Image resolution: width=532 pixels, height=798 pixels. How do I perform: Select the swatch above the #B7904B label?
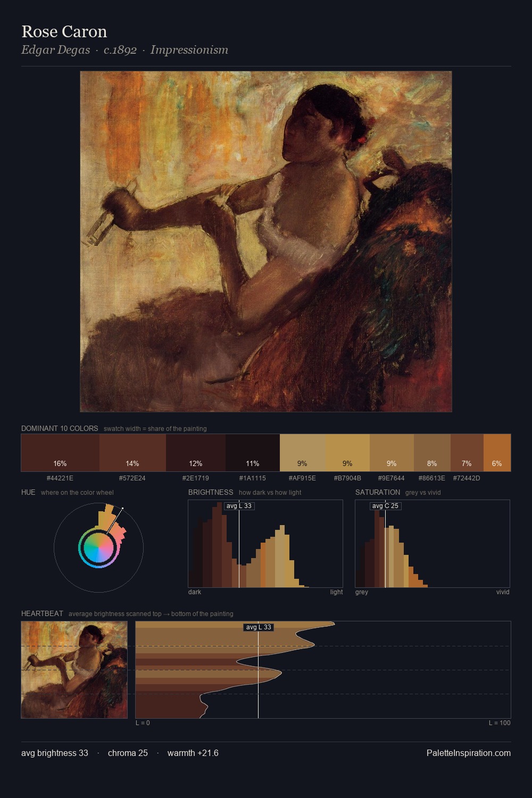coord(347,453)
